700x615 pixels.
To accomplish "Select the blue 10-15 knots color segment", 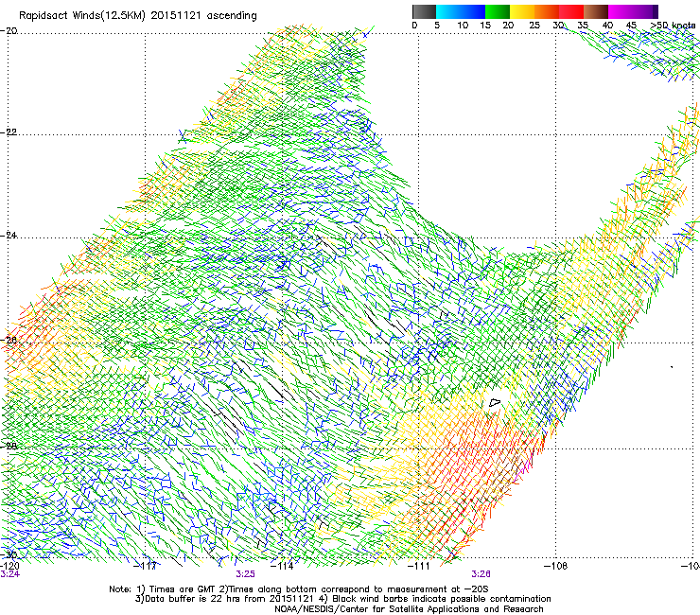I will point(473,11).
